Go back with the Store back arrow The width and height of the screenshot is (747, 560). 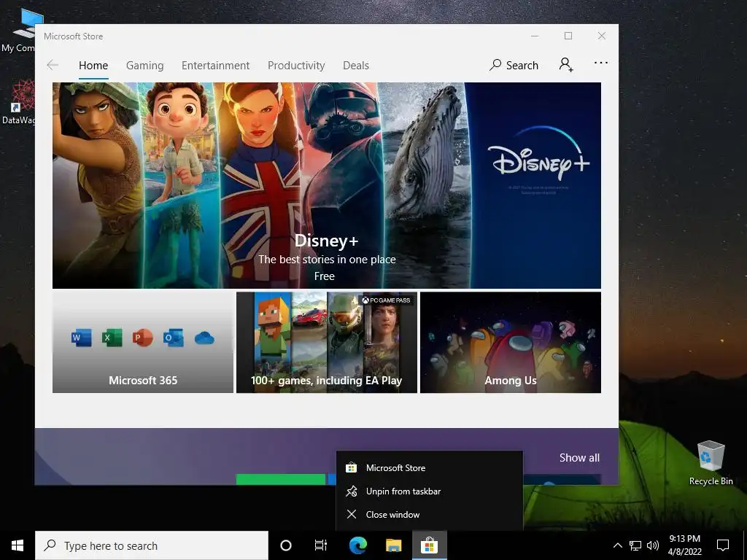tap(53, 65)
